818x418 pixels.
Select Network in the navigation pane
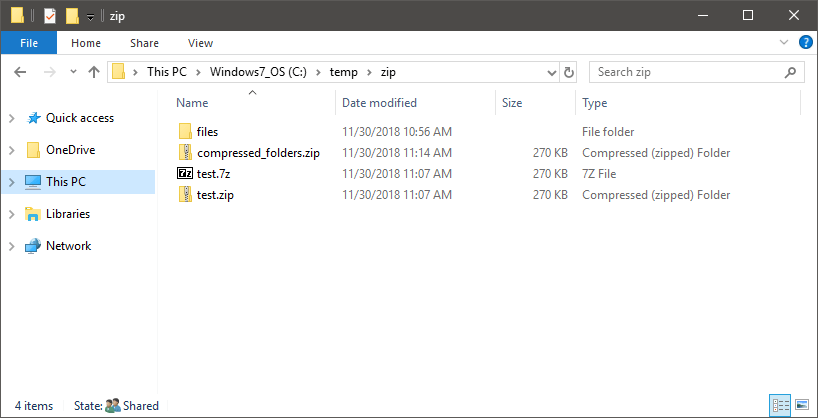tap(68, 246)
